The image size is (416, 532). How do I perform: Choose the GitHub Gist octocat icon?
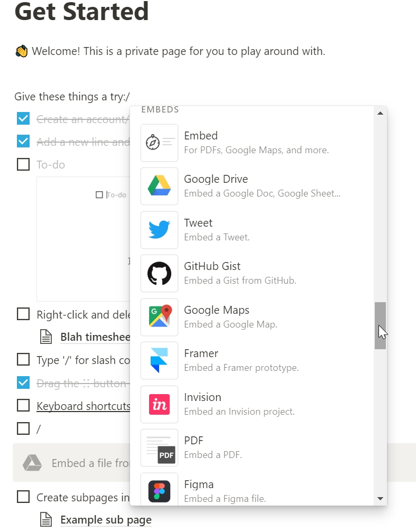(x=159, y=274)
